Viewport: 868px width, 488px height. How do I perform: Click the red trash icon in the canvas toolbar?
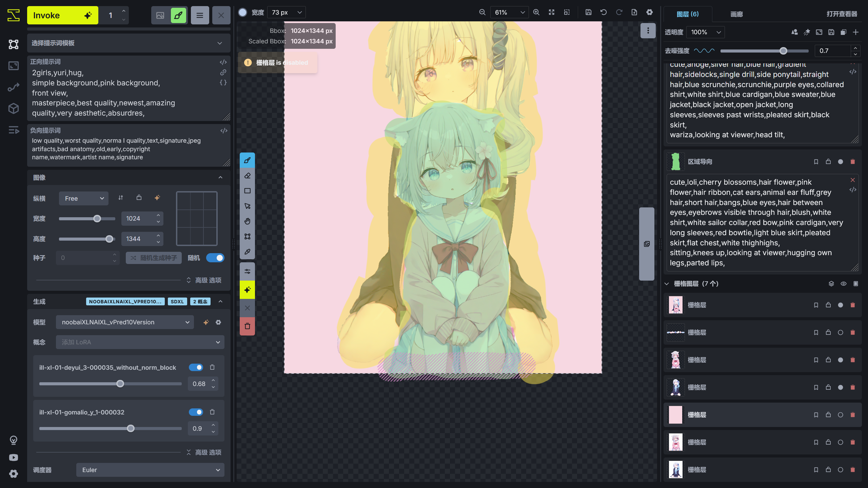247,326
